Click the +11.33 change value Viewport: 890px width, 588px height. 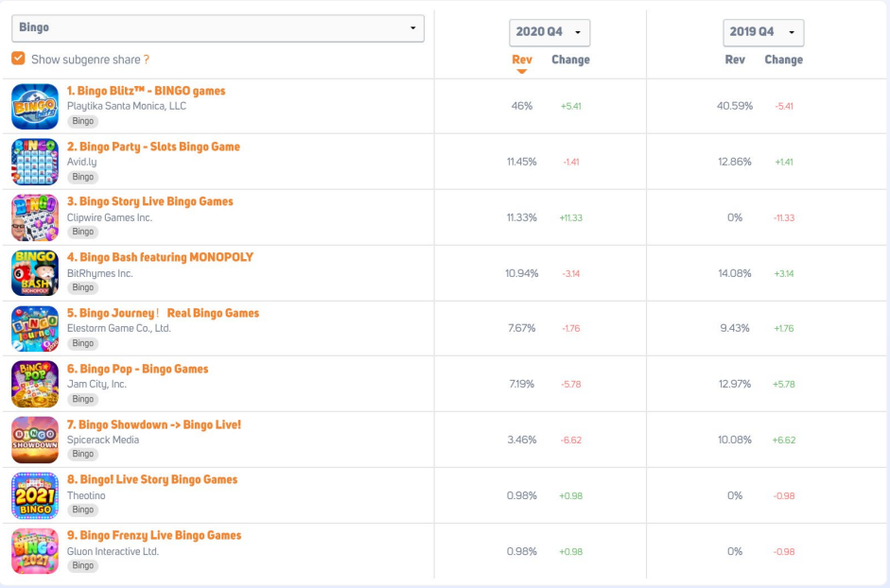coord(571,218)
